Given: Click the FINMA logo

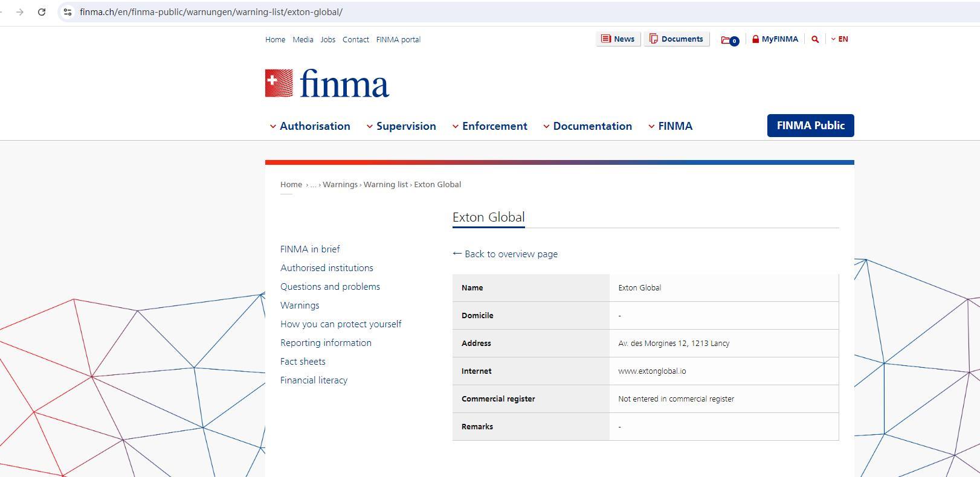Looking at the screenshot, I should 327,83.
